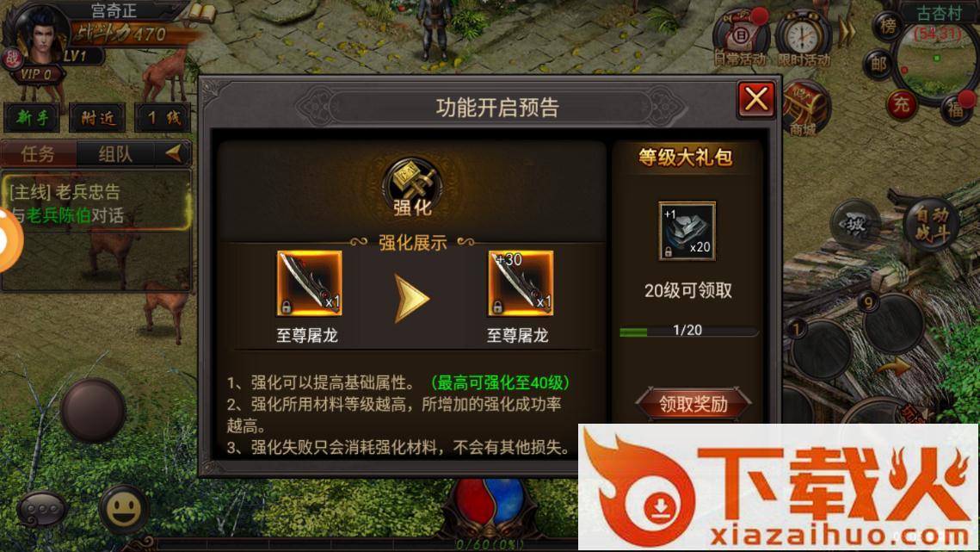Open the 商城 shop treasure chest icon
Viewport: 980px width, 552px height.
(805, 109)
